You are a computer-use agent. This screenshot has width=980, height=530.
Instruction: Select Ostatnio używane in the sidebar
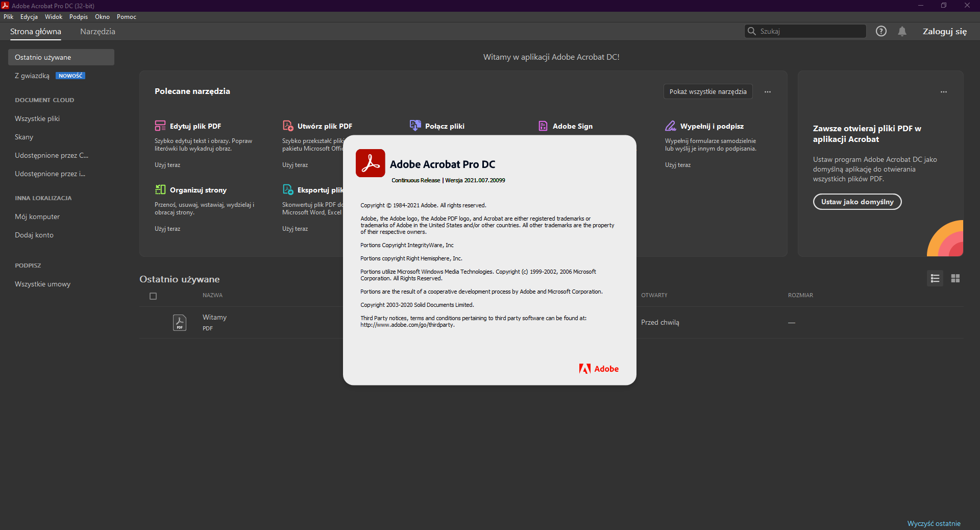(61, 57)
